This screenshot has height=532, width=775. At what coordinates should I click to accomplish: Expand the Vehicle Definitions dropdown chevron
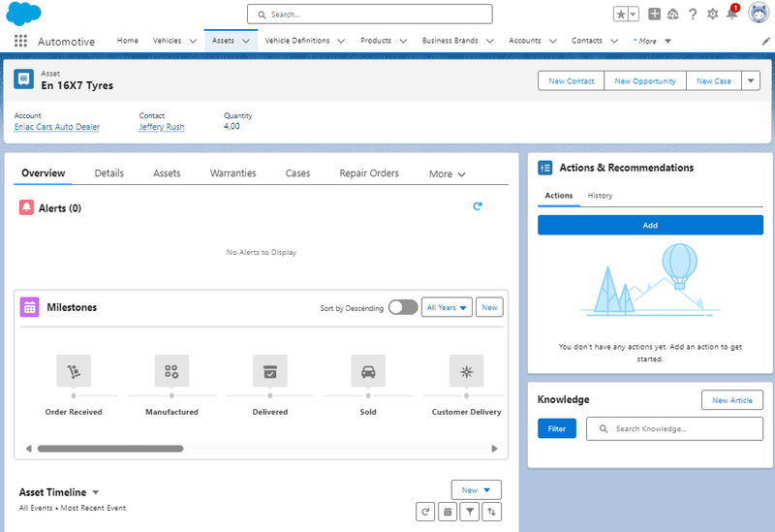[341, 41]
